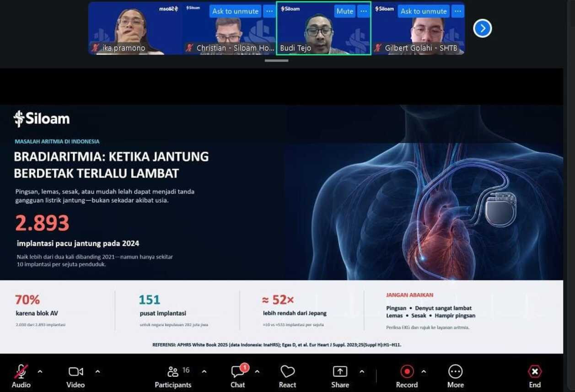Click the "MASALAH ARITMIA DI INDONESIA" caption
The width and height of the screenshot is (575, 392).
tap(57, 141)
